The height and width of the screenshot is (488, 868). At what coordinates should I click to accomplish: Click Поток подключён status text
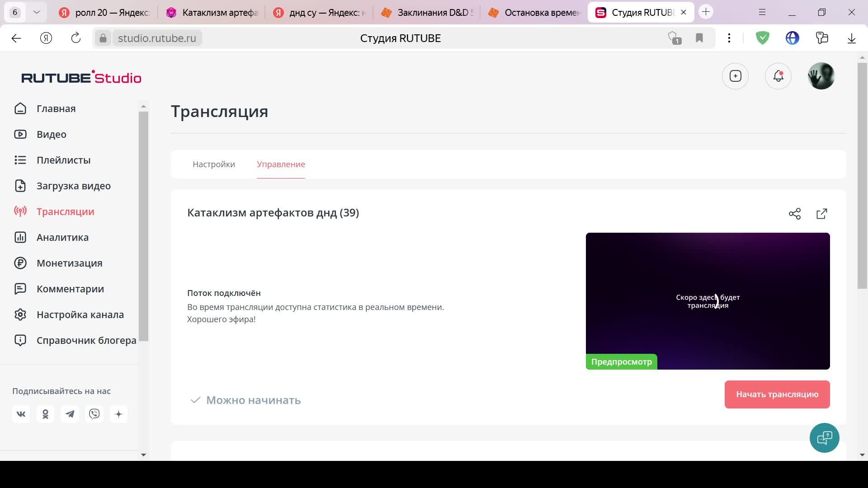click(x=224, y=293)
